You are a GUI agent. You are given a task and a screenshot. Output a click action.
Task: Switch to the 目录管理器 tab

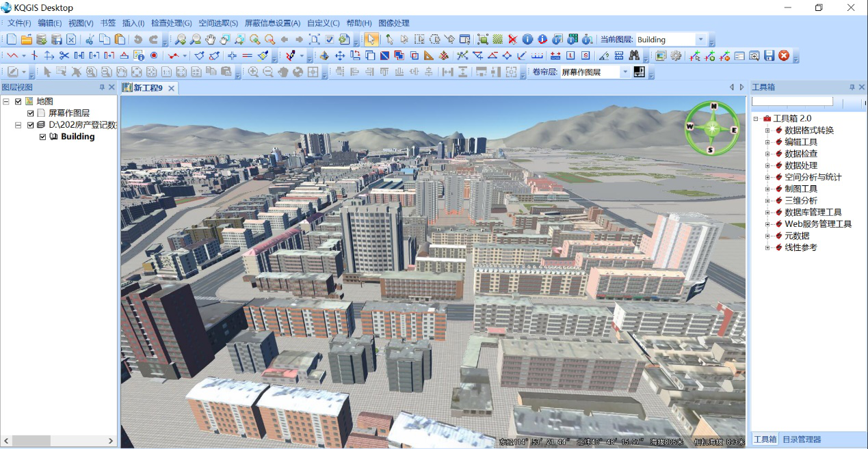point(802,439)
